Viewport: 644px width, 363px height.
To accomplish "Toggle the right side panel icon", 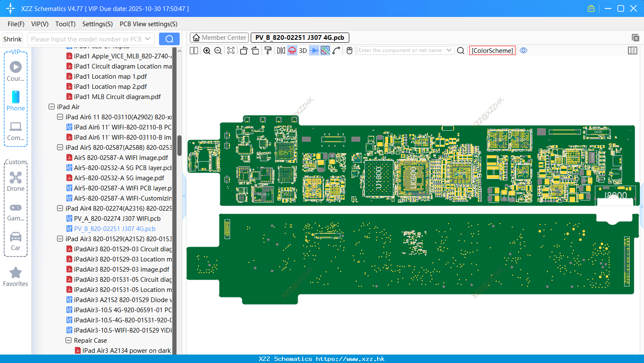I will point(633,50).
